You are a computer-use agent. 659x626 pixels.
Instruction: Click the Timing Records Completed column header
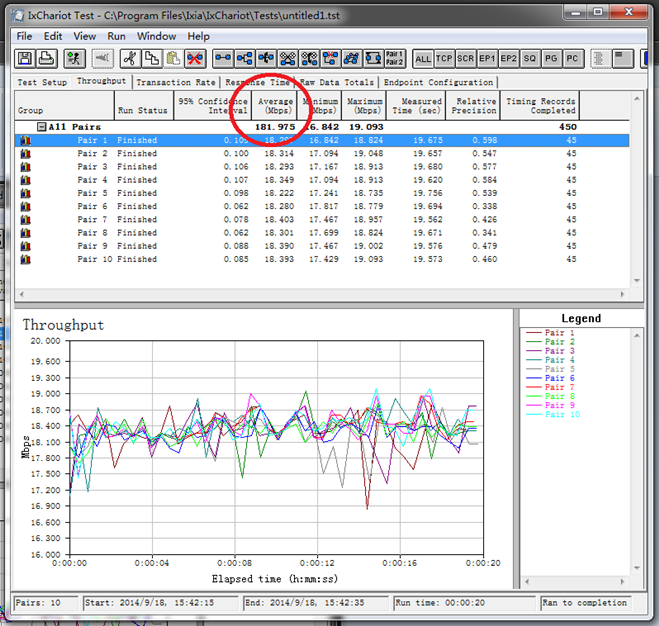(x=540, y=106)
